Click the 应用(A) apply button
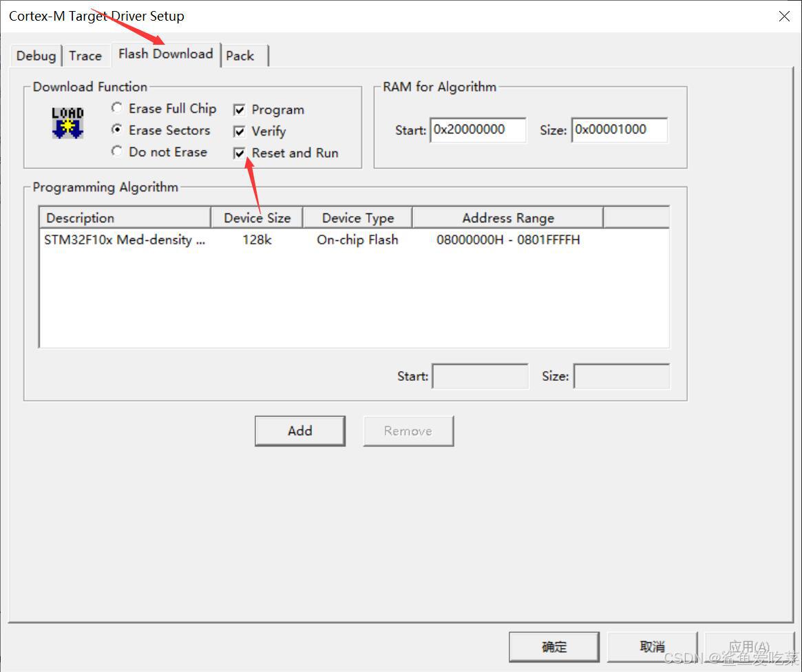Image resolution: width=802 pixels, height=672 pixels. pyautogui.click(x=749, y=647)
